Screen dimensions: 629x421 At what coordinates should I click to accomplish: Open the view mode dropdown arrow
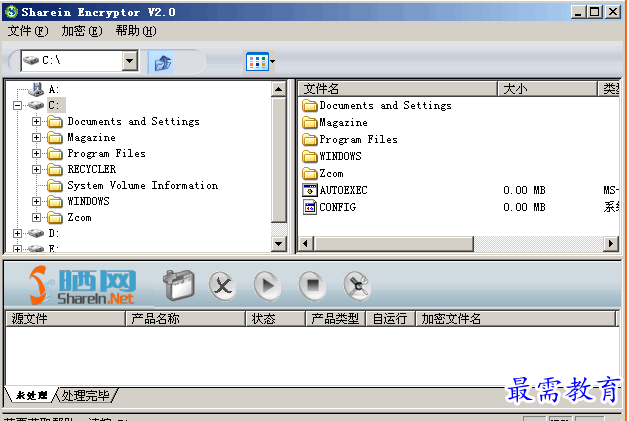click(272, 62)
